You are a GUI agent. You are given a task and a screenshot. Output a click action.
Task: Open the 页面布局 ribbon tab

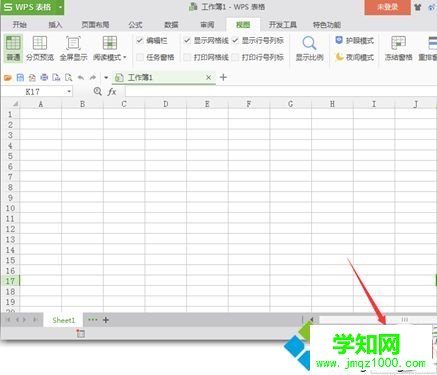point(95,25)
